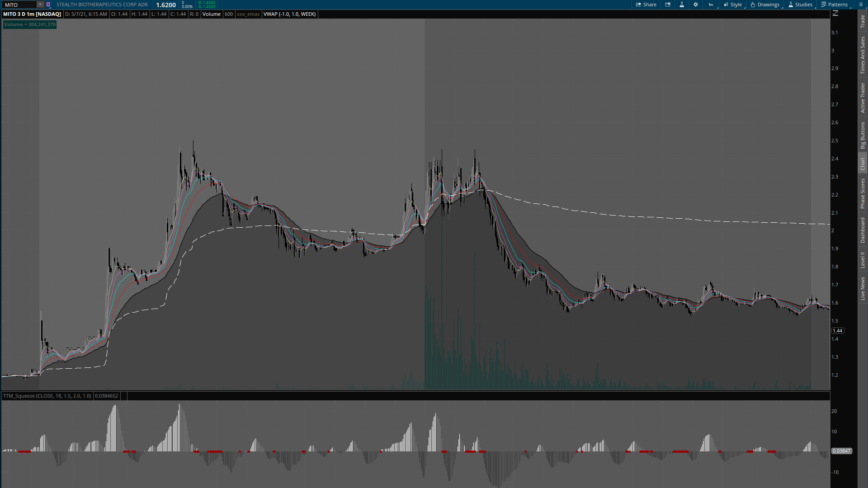This screenshot has width=868, height=488.
Task: Click the VWAP study label in header
Action: [290, 14]
